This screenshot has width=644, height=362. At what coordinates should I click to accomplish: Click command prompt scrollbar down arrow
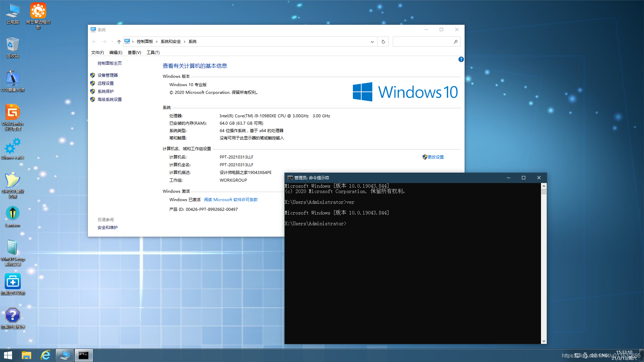coord(544,341)
